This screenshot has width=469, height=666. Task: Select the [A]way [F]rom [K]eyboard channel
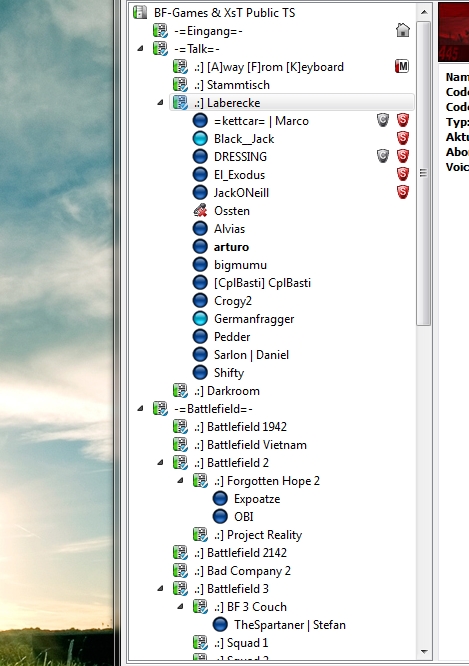[269, 67]
